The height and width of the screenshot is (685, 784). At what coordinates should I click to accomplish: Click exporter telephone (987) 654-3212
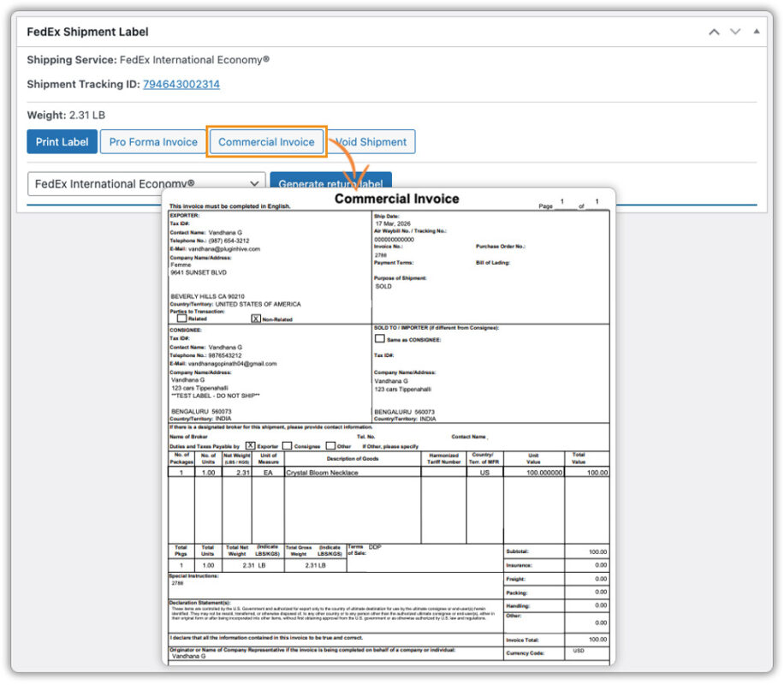click(229, 241)
